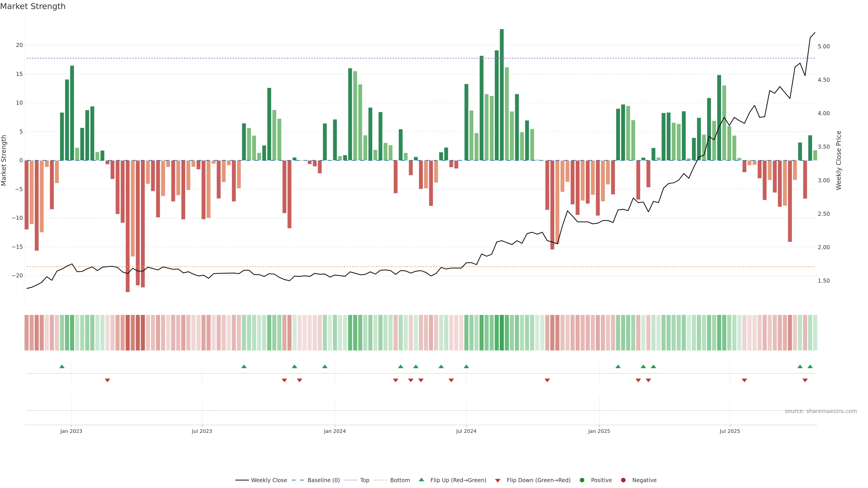868x488 pixels.
Task: Click the Jan 2025 x-axis label
Action: [599, 431]
